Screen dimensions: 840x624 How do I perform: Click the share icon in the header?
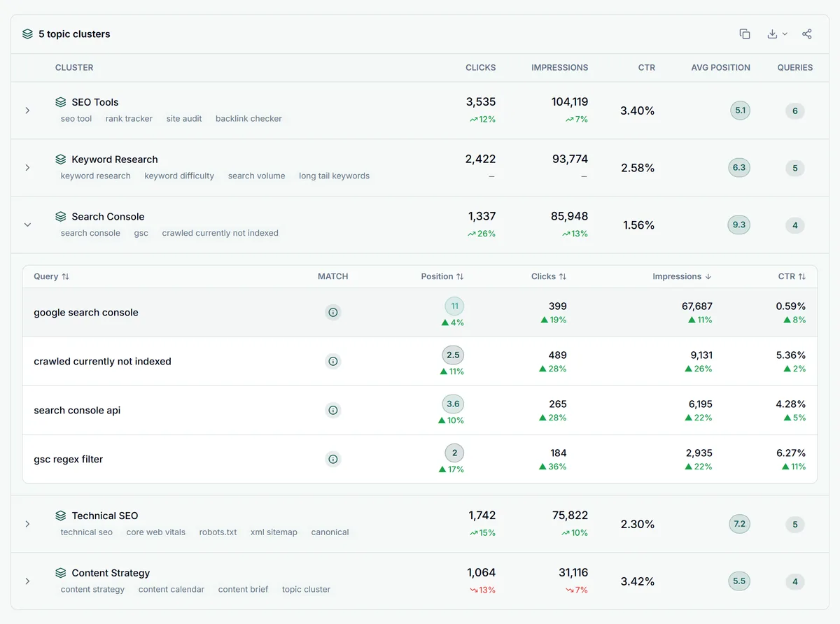[x=807, y=34]
